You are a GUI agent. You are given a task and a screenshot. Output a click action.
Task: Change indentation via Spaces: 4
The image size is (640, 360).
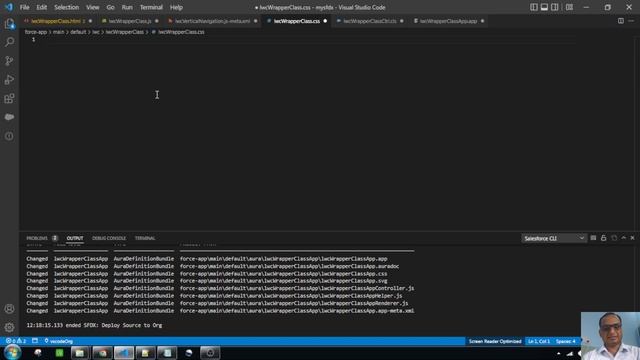pos(565,341)
